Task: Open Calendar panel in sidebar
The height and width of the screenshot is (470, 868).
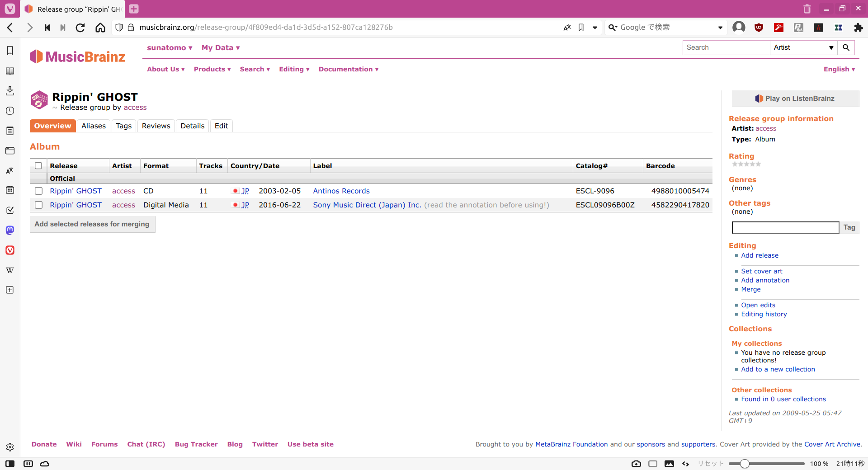Action: (x=10, y=190)
